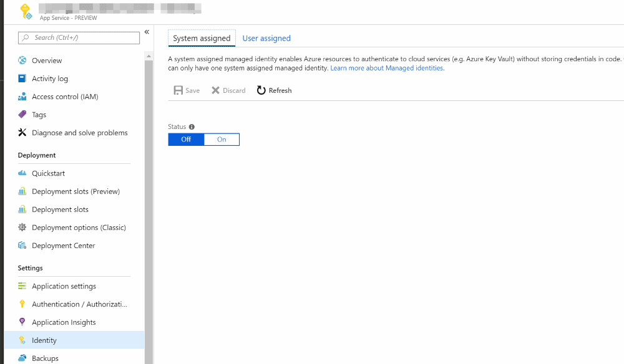Screen dimensions: 624x364
Task: Click the Deployment section heading
Action: coord(37,155)
